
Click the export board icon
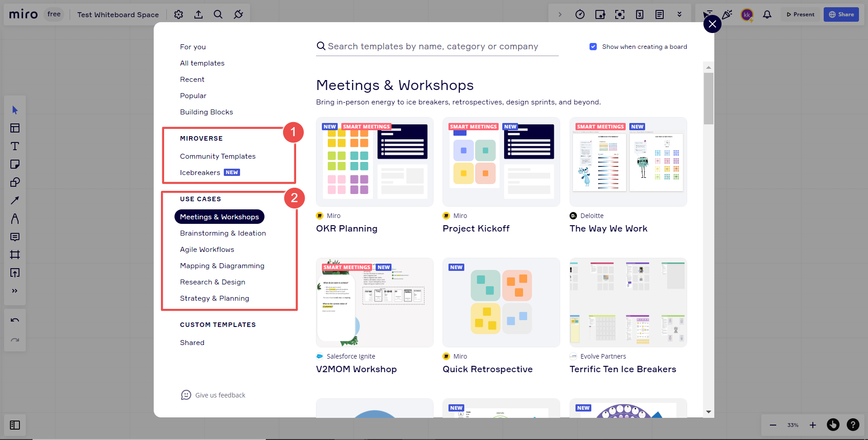pos(198,14)
